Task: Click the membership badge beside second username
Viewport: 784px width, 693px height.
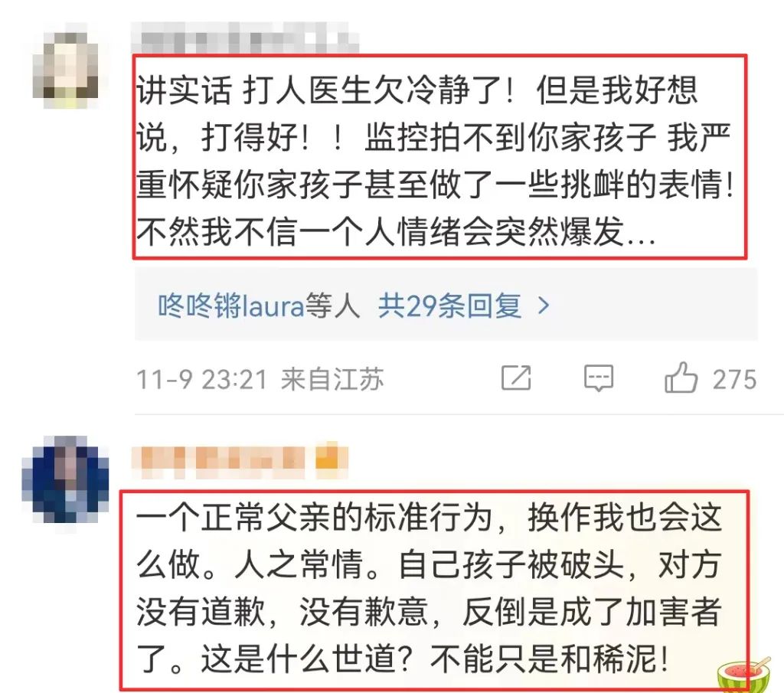Action: point(331,459)
